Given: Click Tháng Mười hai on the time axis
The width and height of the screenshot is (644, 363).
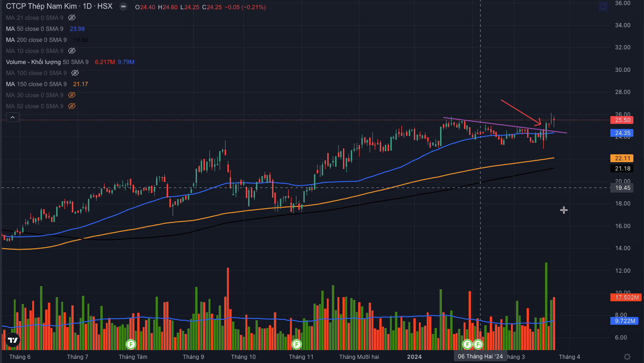Looking at the screenshot, I should tap(359, 357).
